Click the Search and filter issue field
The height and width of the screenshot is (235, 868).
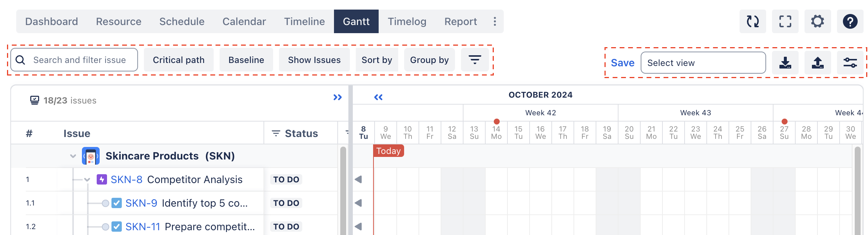[x=74, y=60]
